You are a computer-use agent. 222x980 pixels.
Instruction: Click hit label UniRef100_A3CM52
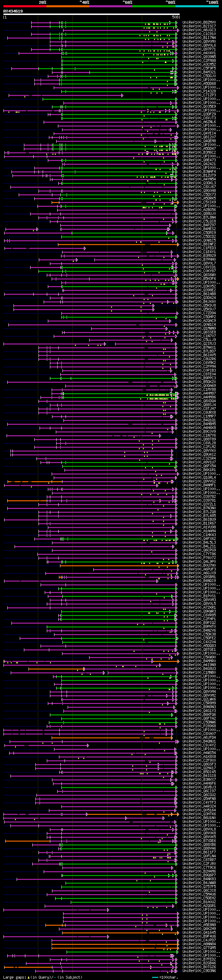pyautogui.click(x=199, y=64)
